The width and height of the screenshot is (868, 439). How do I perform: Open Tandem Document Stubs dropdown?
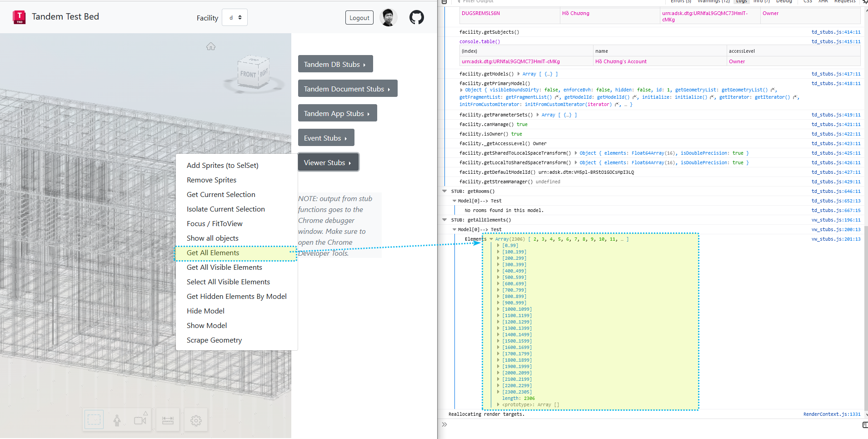(347, 89)
